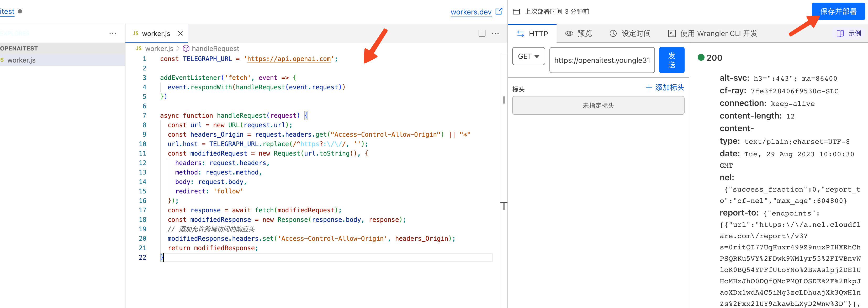Click the calendar icon beside last deployment time
The image size is (868, 308).
pos(516,12)
